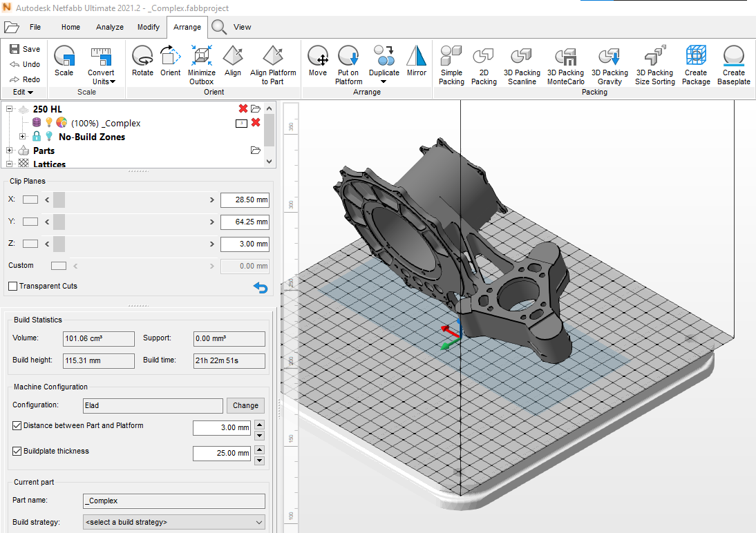Uncheck Distance between Part and Platform
The width and height of the screenshot is (756, 533).
click(17, 425)
